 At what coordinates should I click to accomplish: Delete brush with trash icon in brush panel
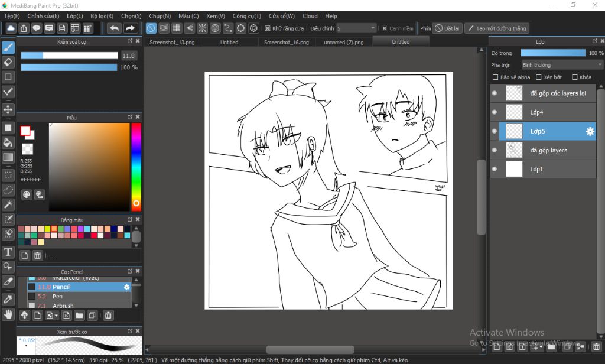click(109, 316)
